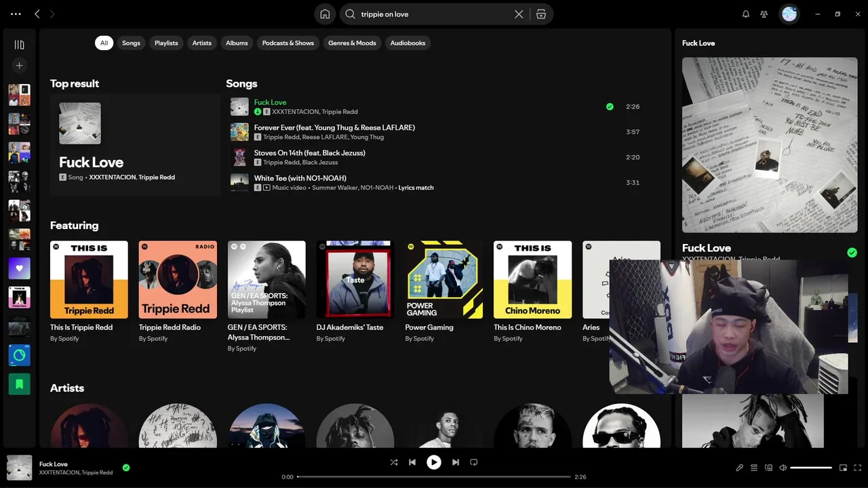Open the Top result Fuck Love card
This screenshot has height=488, width=868.
pyautogui.click(x=136, y=145)
